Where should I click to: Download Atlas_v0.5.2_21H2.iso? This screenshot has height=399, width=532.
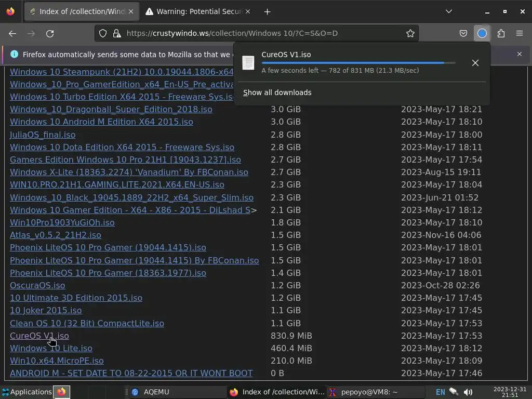click(55, 235)
